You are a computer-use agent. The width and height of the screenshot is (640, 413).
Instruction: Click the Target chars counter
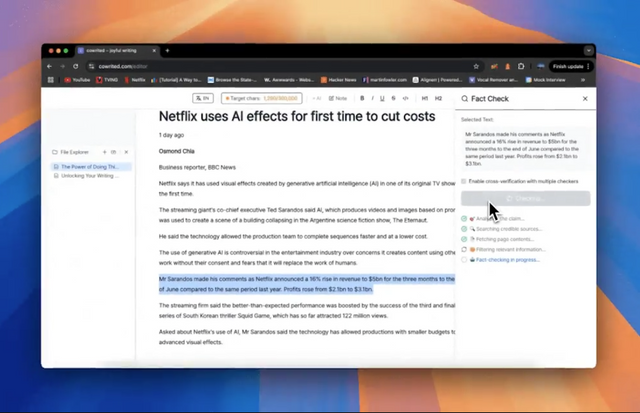pyautogui.click(x=262, y=98)
